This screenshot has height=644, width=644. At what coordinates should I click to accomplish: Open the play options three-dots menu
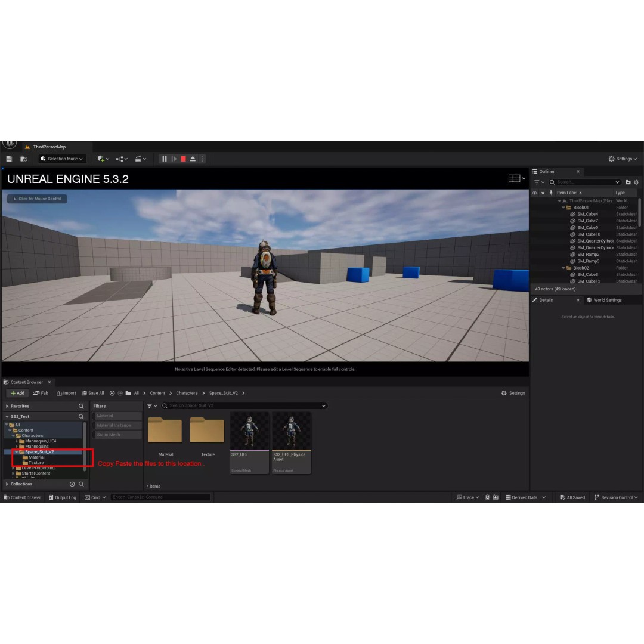tap(202, 159)
